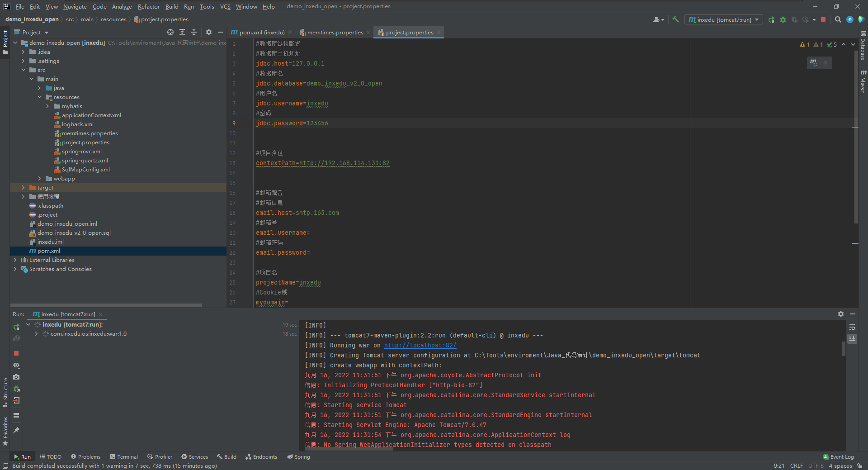Toggle show view eye icon in Run panel
The height and width of the screenshot is (470, 868).
pyautogui.click(x=16, y=365)
